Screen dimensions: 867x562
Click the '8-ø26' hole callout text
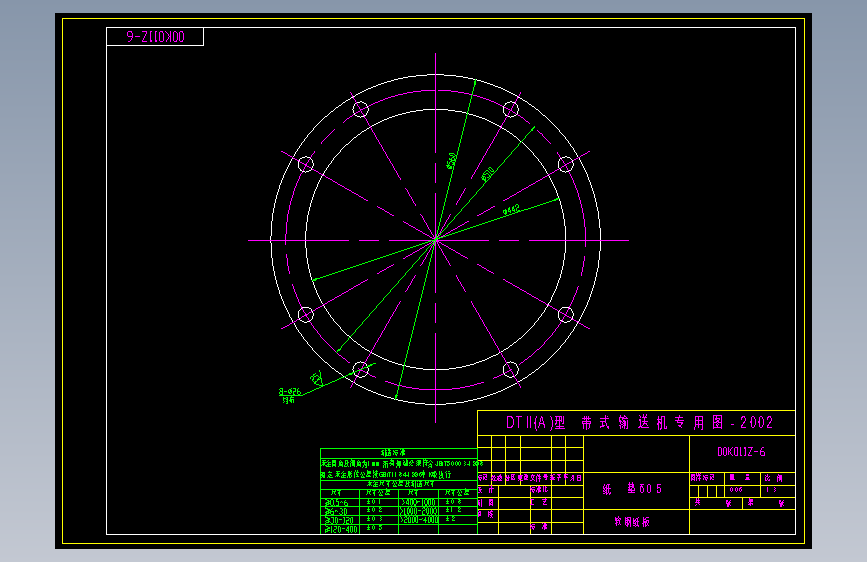coord(290,392)
